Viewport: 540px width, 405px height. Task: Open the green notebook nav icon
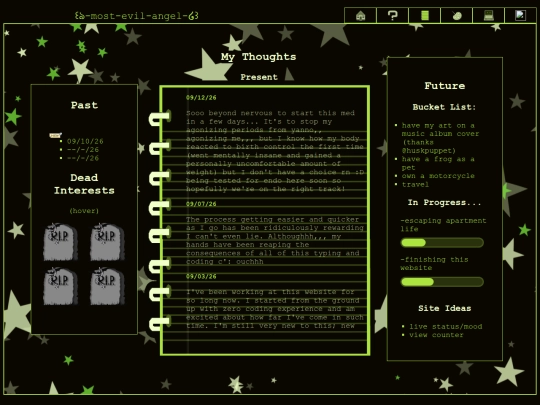pos(425,15)
